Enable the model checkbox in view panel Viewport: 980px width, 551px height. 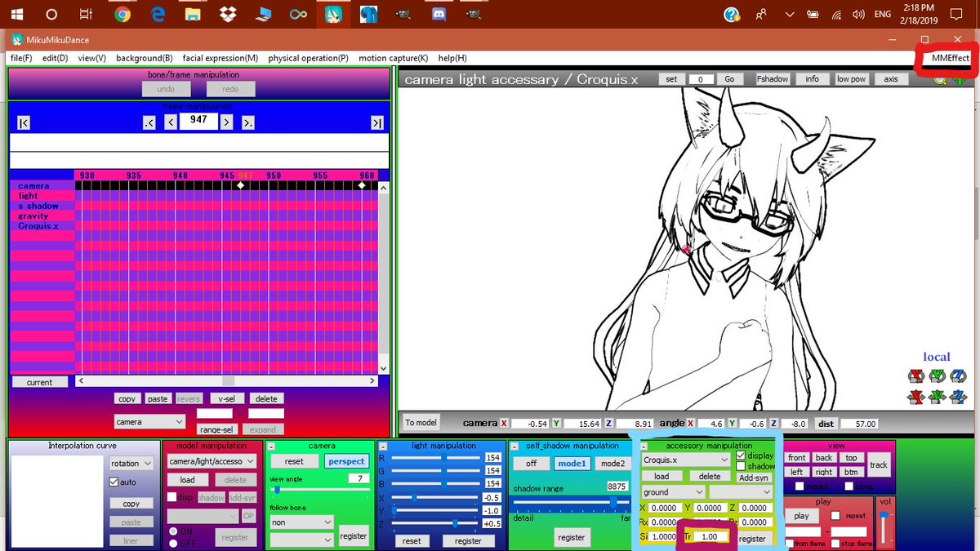(x=800, y=487)
